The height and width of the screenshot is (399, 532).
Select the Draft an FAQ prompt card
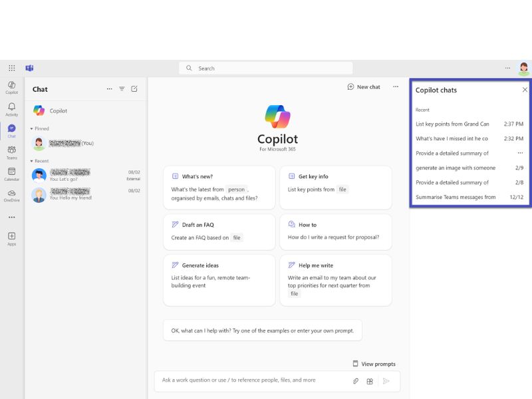pyautogui.click(x=219, y=231)
